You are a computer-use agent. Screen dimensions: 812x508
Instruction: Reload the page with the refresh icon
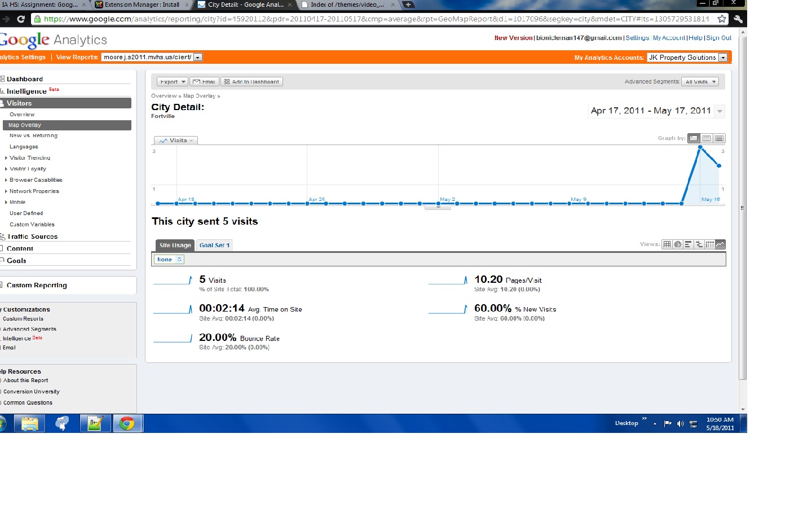point(21,19)
